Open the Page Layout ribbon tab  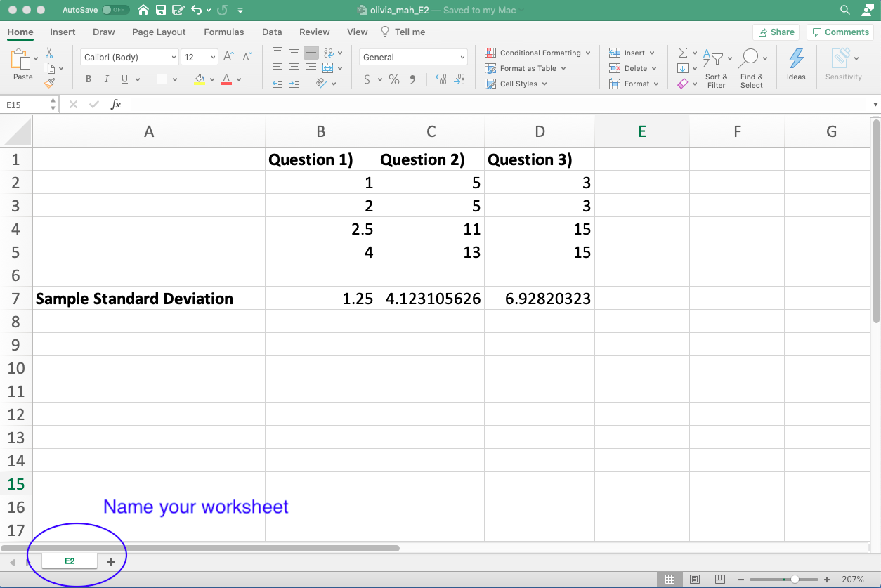click(x=159, y=32)
